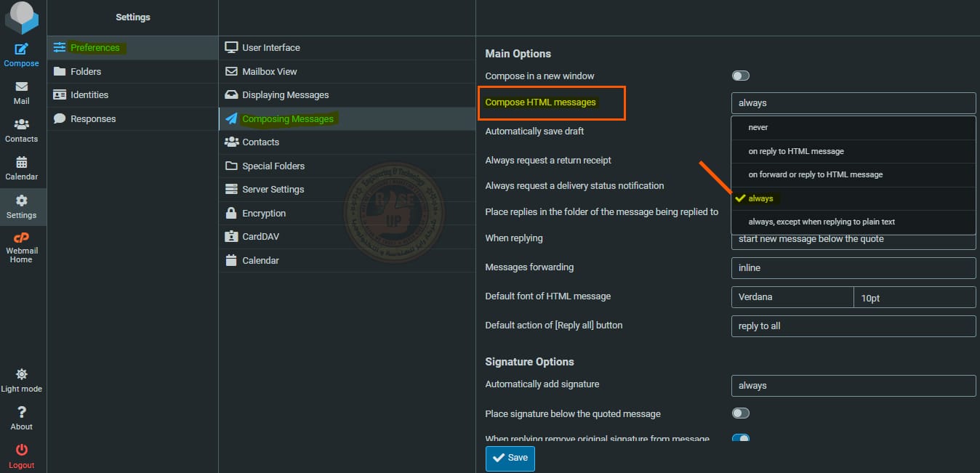The image size is (980, 473).
Task: Toggle signature below the quoted message
Action: click(740, 413)
